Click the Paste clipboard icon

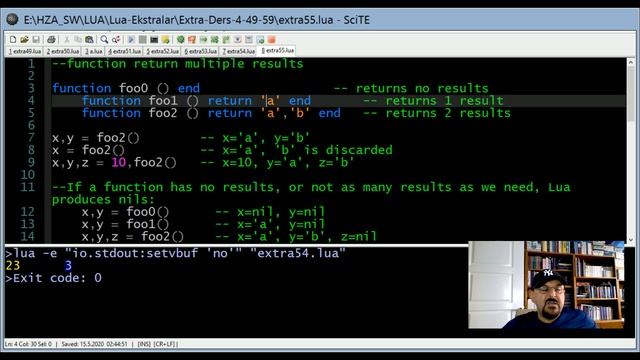click(89, 40)
